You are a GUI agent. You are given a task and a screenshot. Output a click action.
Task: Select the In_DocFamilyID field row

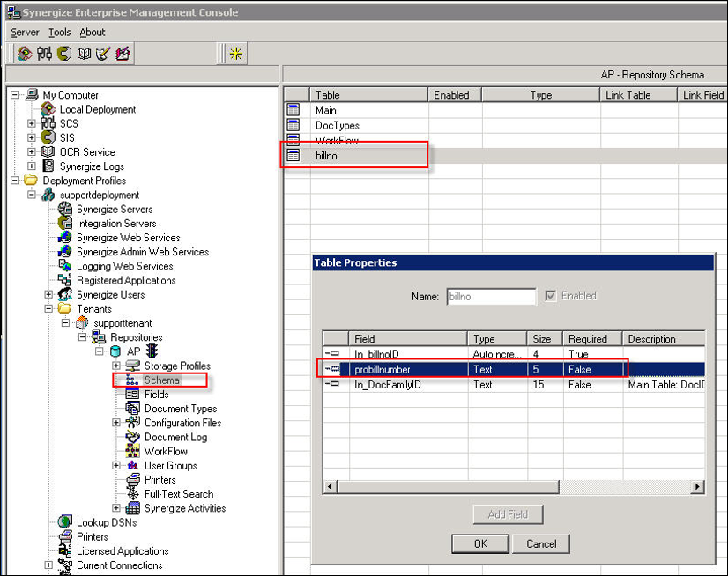pos(514,385)
